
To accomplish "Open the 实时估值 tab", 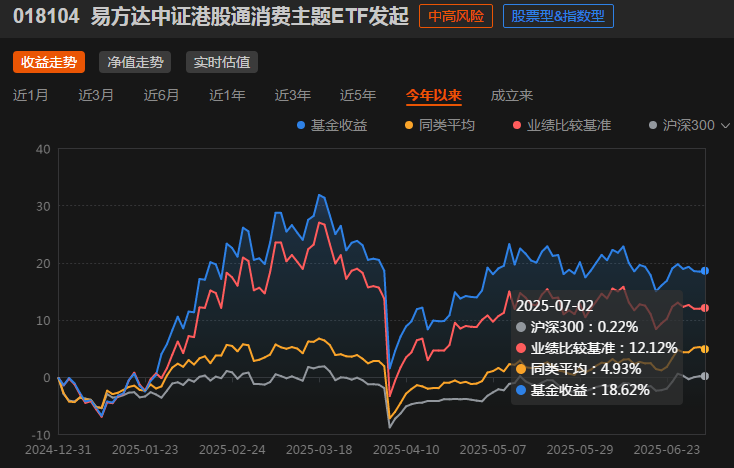I will click(222, 62).
